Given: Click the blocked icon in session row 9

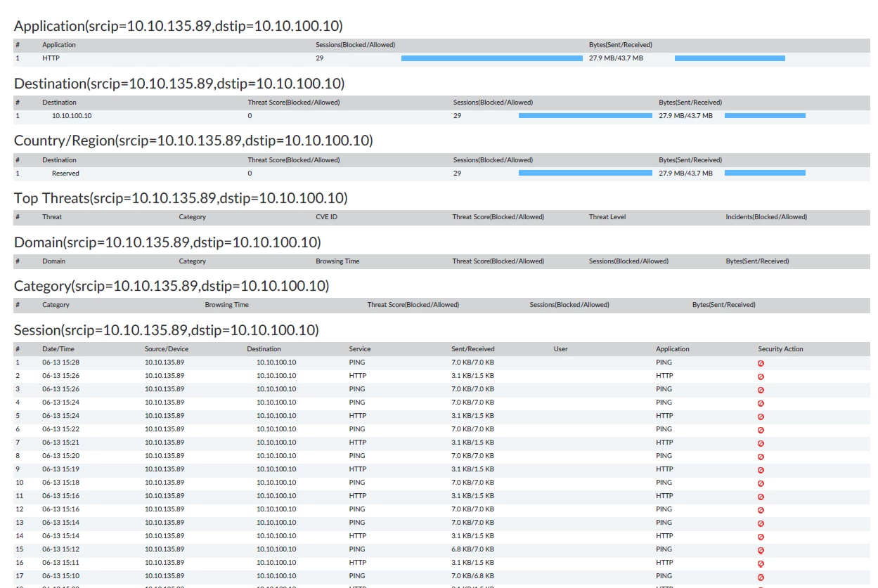Looking at the screenshot, I should (761, 470).
